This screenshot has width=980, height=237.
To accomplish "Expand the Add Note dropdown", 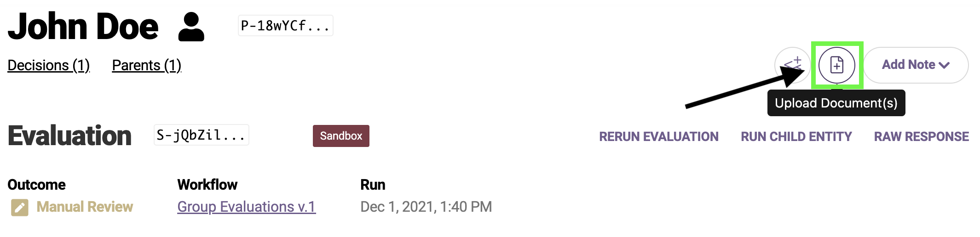I will point(916,65).
